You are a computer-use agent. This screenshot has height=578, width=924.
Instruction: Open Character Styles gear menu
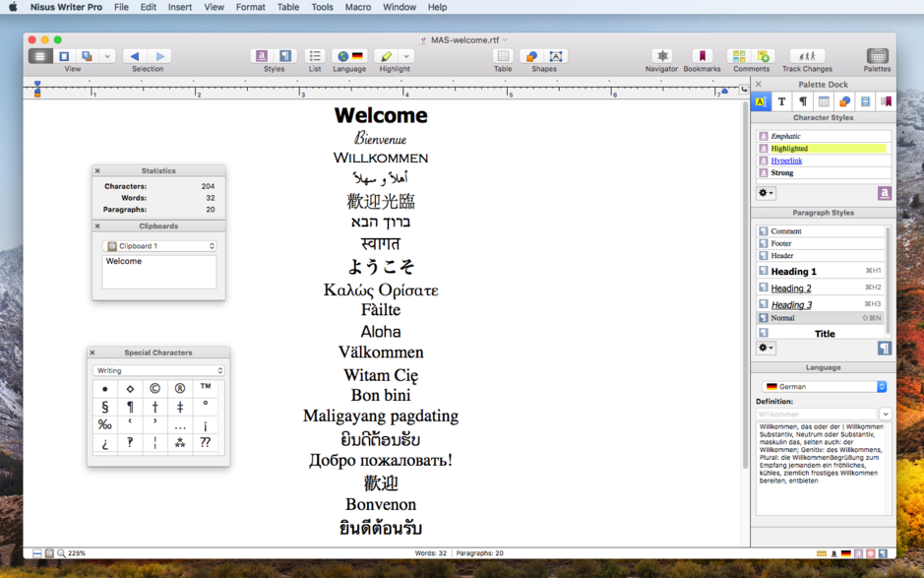[x=767, y=193]
